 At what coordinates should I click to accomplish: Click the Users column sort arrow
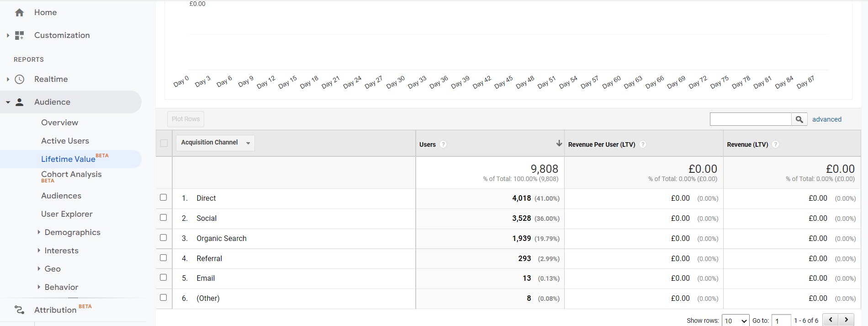pyautogui.click(x=559, y=144)
